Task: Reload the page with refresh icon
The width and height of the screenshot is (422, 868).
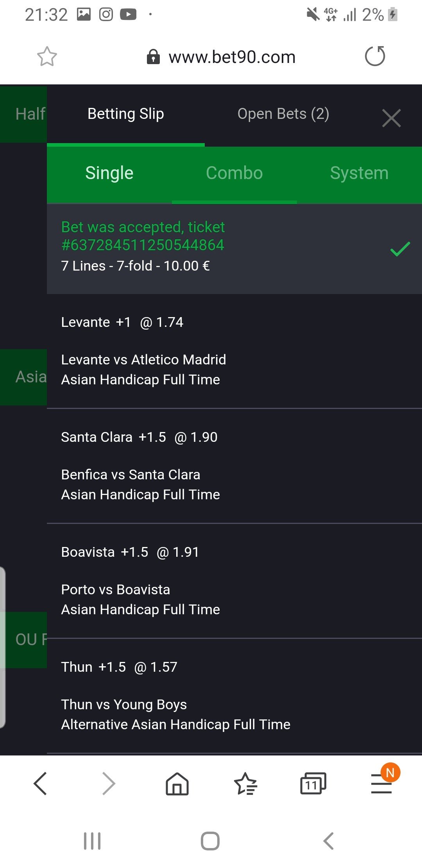Action: [375, 56]
